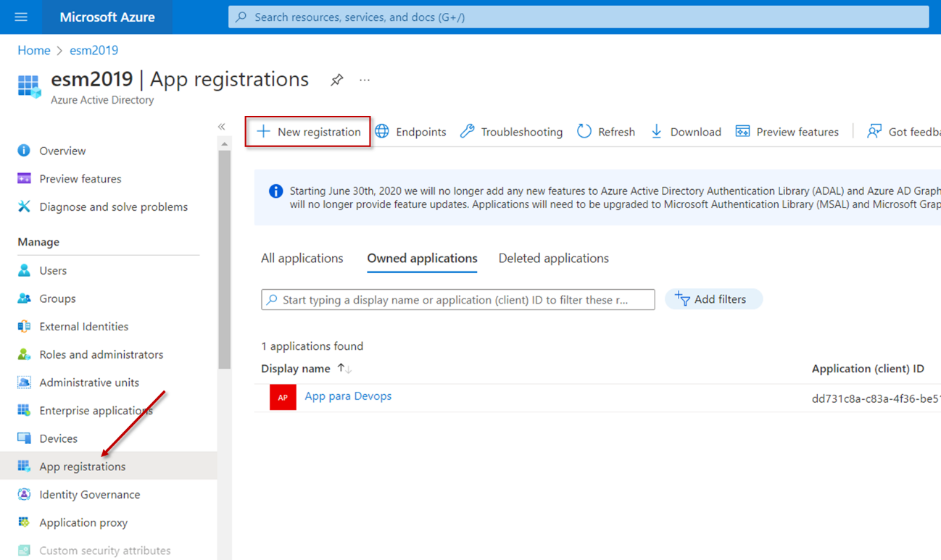Click the Devices icon in sidebar
Screen dimensions: 941x560
(x=24, y=438)
